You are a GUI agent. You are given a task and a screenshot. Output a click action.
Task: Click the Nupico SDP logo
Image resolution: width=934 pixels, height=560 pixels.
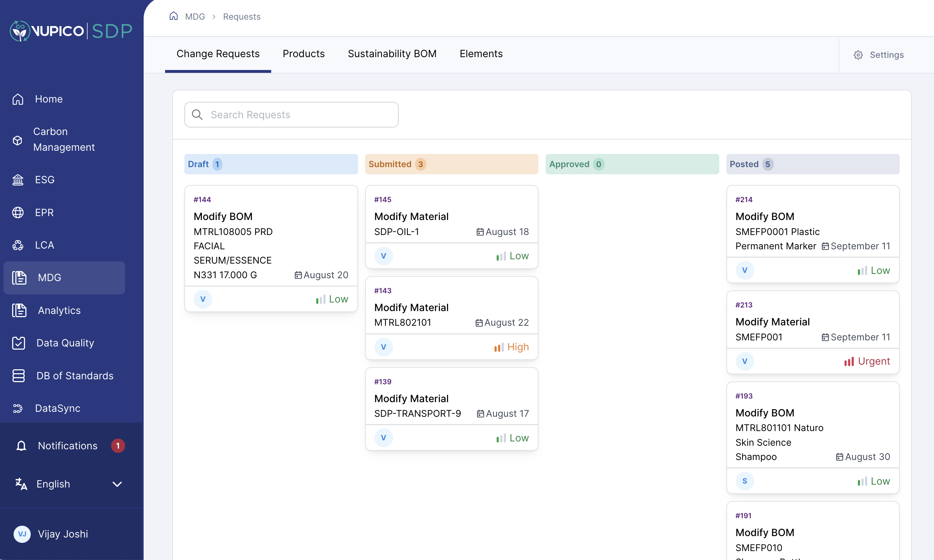coord(71,31)
